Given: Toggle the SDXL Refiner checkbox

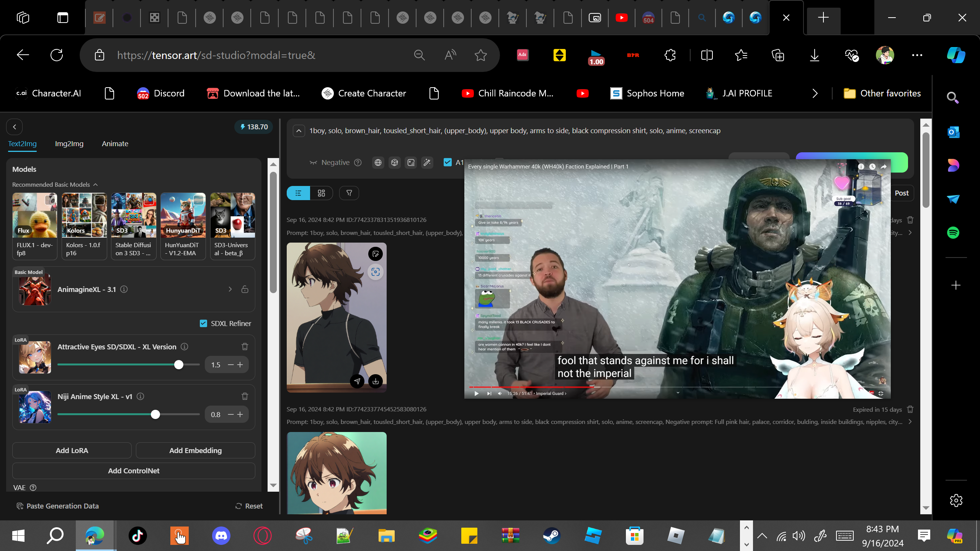Looking at the screenshot, I should [x=203, y=323].
